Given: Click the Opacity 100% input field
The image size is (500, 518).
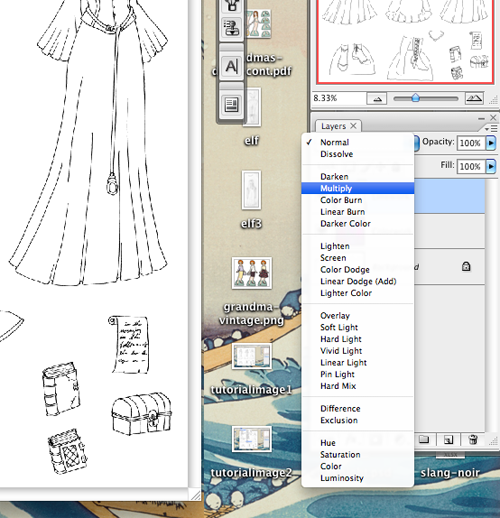Looking at the screenshot, I should [471, 143].
